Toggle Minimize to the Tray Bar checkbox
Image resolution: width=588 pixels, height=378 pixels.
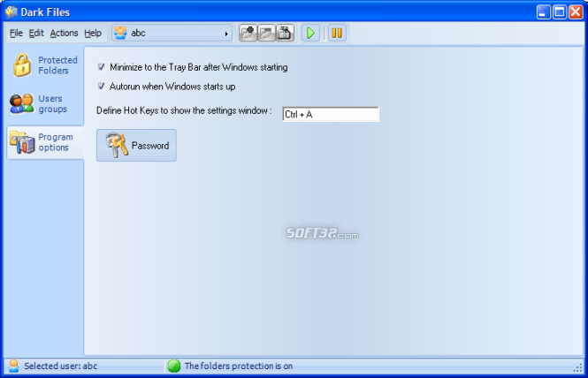click(102, 67)
